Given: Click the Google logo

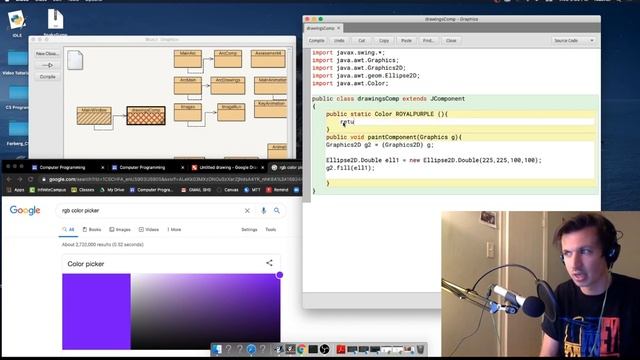Looking at the screenshot, I should [25, 210].
